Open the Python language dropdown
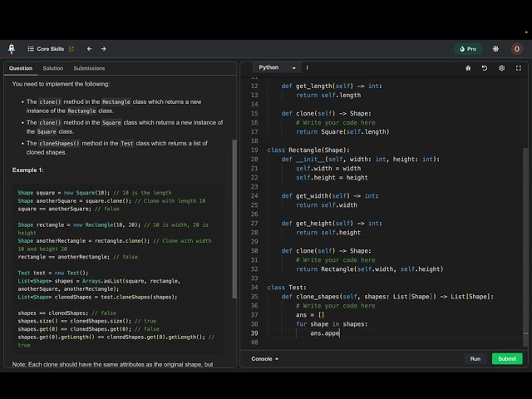Image resolution: width=532 pixels, height=399 pixels. coord(277,67)
